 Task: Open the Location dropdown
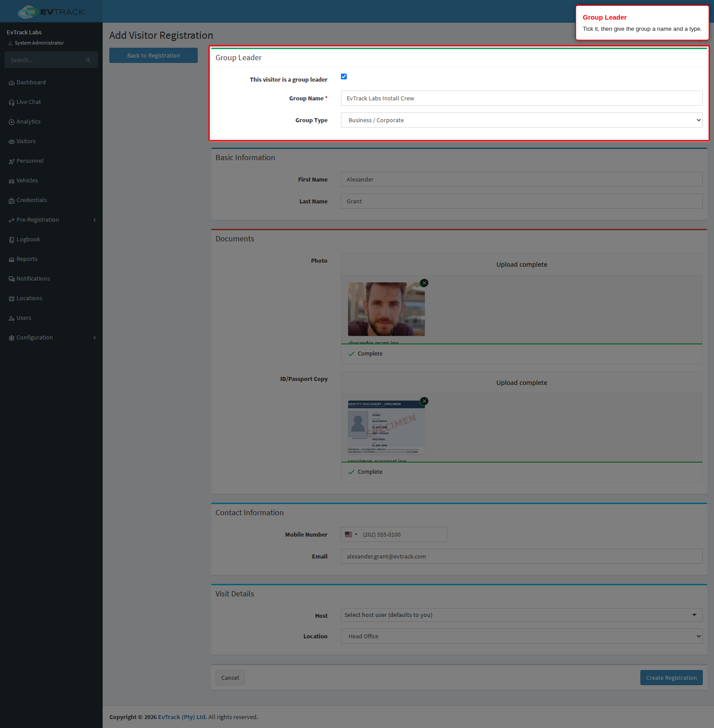[x=522, y=636]
